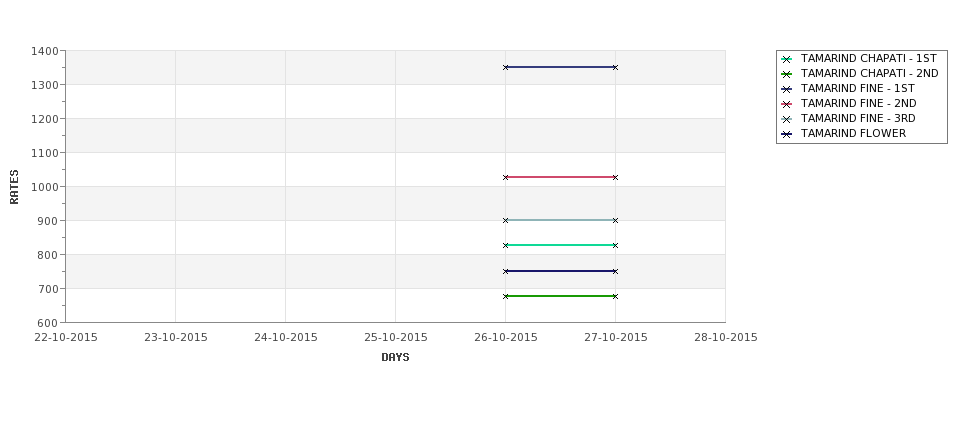Click the TAMARIND CHAPATI - 1ST legend marker
Image resolution: width=975 pixels, height=429 pixels.
pos(787,59)
